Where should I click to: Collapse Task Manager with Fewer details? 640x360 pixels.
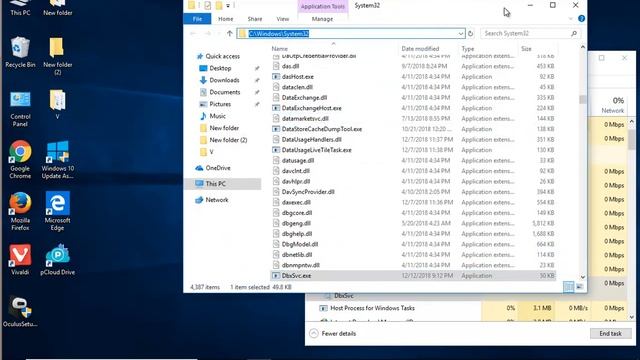[333, 333]
